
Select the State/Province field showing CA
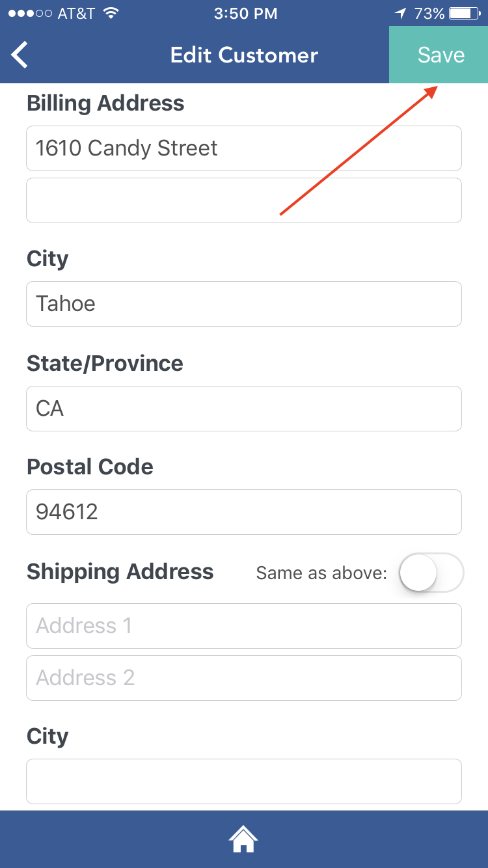(244, 409)
